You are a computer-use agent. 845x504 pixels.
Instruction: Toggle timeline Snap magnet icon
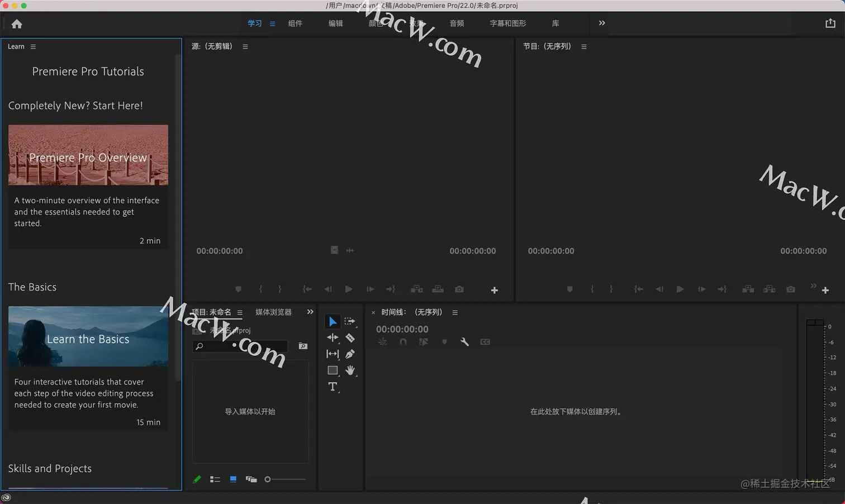pos(403,342)
